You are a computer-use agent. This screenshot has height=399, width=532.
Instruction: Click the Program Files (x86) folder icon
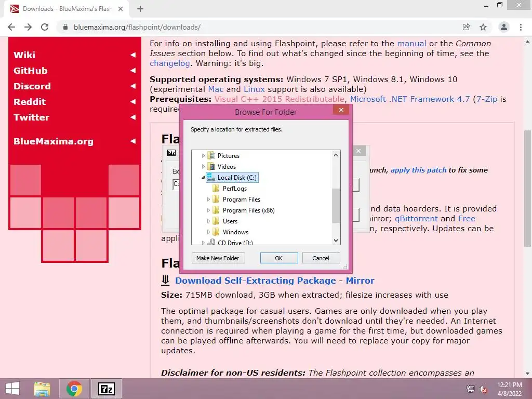click(x=216, y=210)
